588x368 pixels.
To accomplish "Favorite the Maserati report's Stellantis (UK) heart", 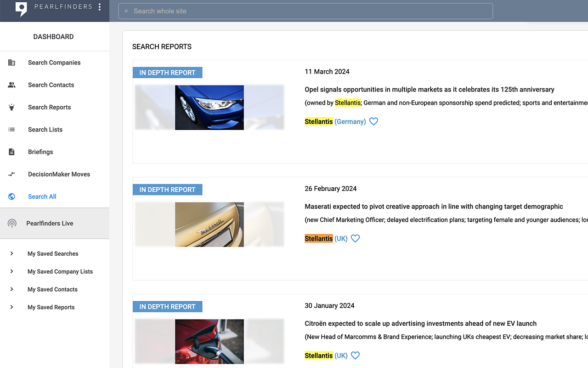I will click(x=355, y=238).
